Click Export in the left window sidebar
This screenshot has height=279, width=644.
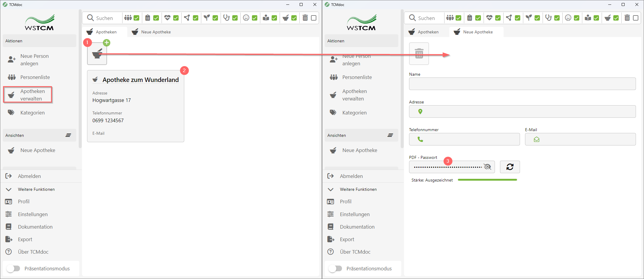click(x=25, y=239)
